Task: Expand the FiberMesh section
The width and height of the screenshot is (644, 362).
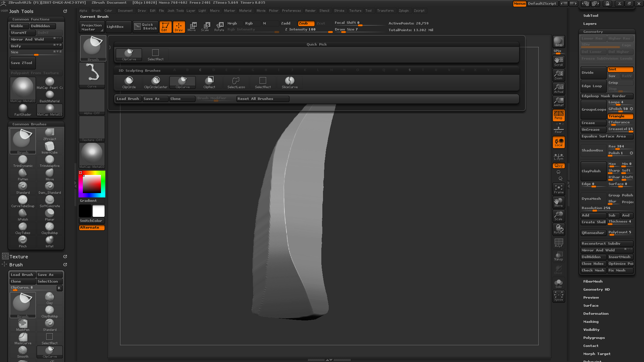Action: (x=593, y=282)
